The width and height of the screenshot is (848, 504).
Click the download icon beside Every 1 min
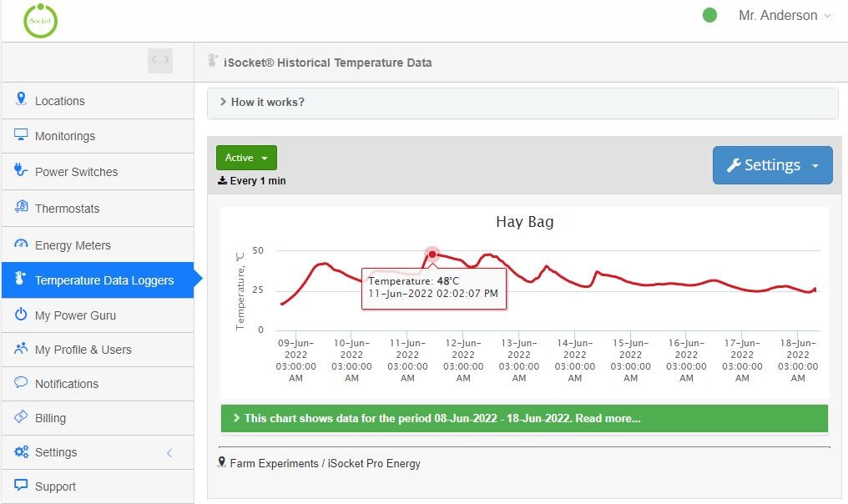tap(222, 180)
